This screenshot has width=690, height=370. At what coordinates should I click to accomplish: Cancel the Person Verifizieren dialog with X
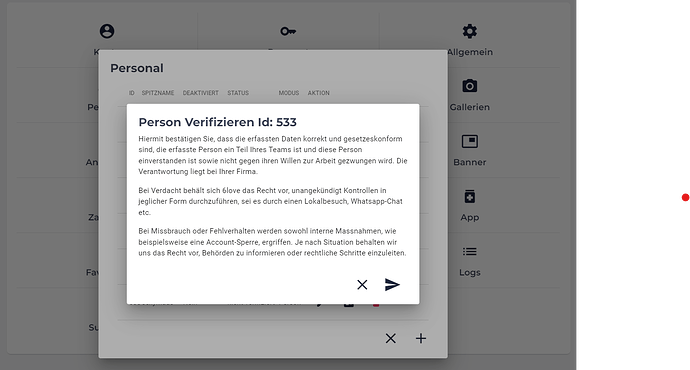pos(362,285)
